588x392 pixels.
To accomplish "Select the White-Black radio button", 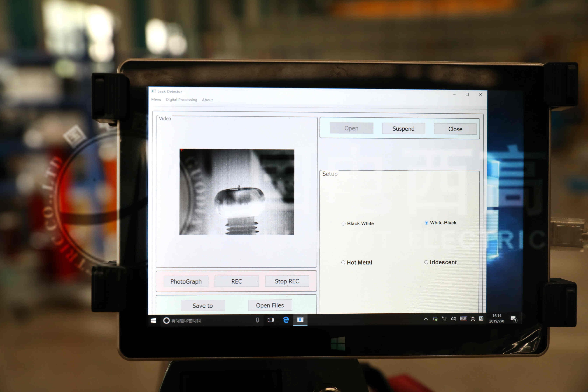I will [426, 222].
